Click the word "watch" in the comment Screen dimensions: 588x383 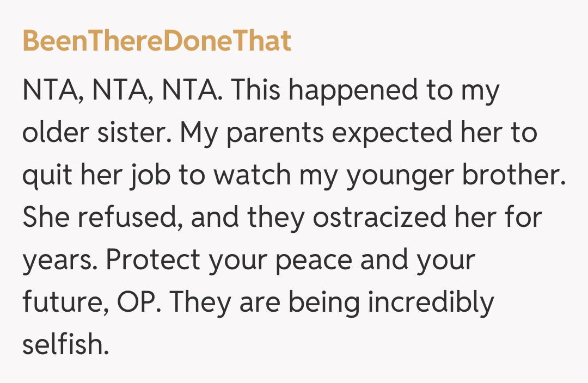click(254, 176)
